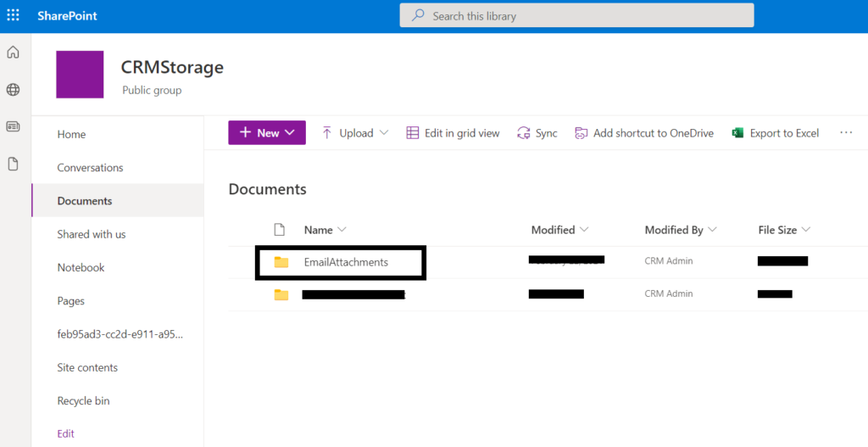
Task: Open Pages in the site navigation
Action: click(71, 301)
